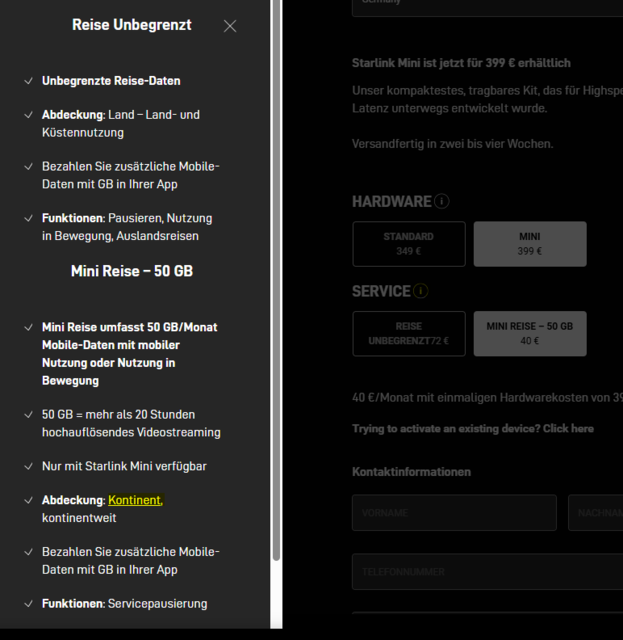Click checkmark beside 50 GB video streaming line
Screen dimensions: 623x640
[x=29, y=415]
